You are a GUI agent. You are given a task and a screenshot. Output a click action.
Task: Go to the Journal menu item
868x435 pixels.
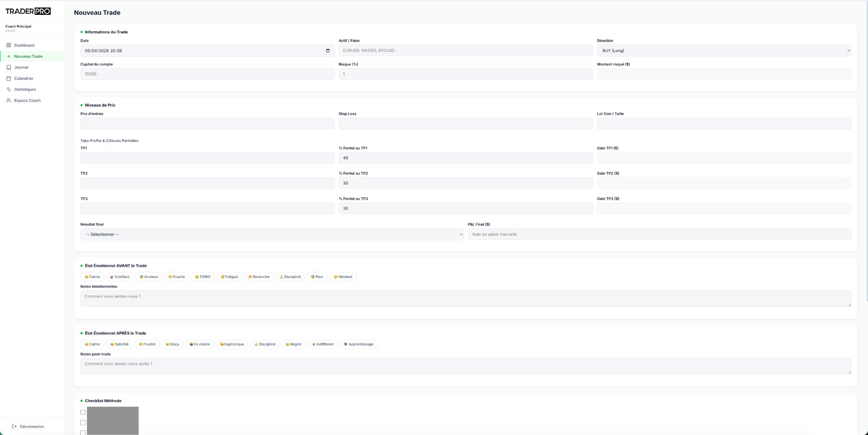(x=21, y=67)
